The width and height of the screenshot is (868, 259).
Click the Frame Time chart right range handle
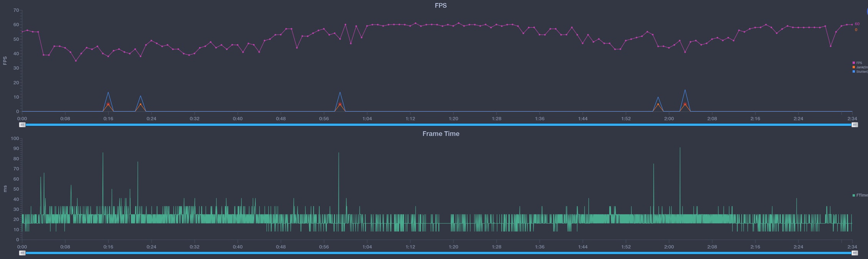855,253
